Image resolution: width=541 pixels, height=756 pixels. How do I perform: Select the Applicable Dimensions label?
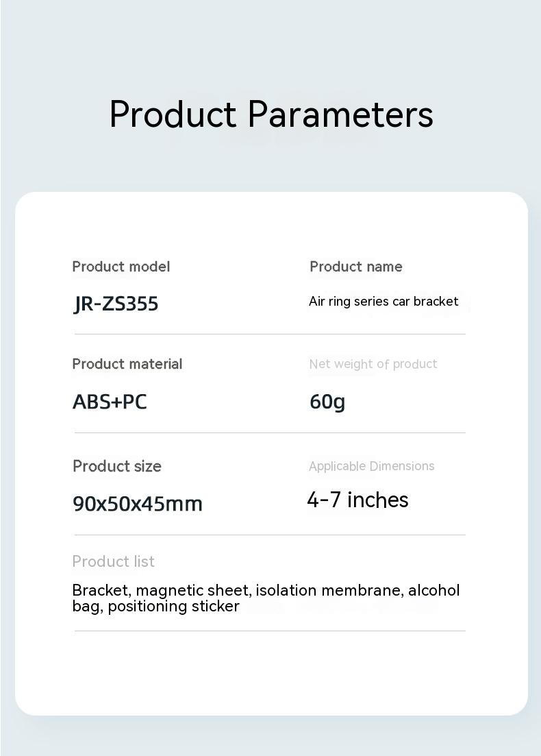click(x=372, y=466)
